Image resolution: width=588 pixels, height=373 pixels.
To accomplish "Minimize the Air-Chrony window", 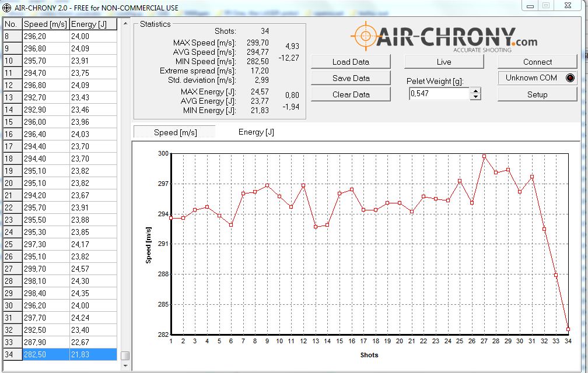I will pos(530,6).
